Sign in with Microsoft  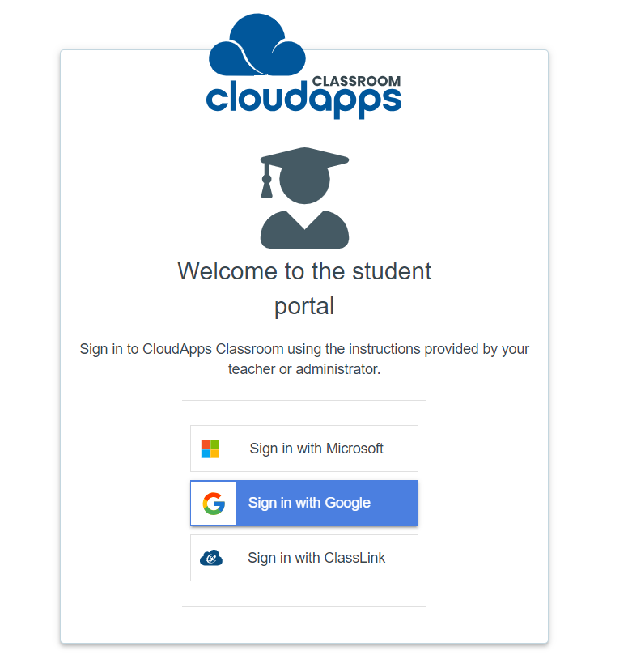pos(304,449)
